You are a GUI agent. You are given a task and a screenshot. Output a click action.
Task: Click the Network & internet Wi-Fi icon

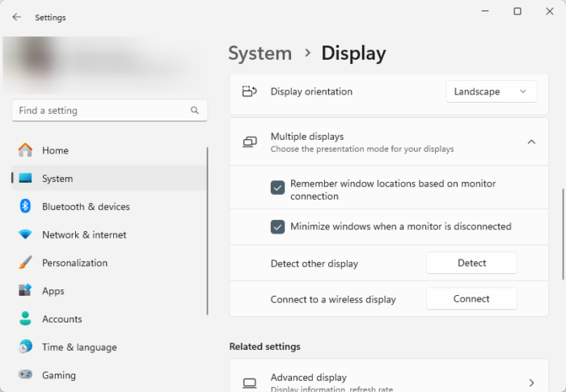click(25, 234)
